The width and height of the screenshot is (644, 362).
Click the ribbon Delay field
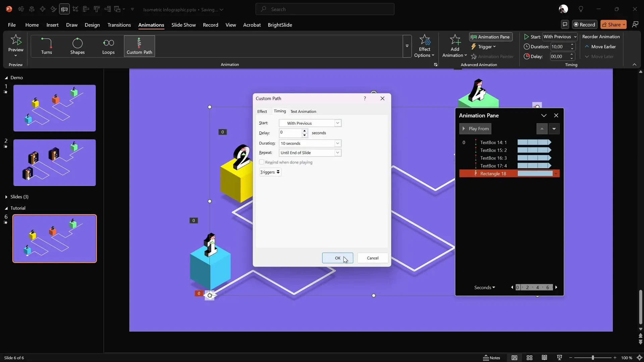[x=560, y=56]
